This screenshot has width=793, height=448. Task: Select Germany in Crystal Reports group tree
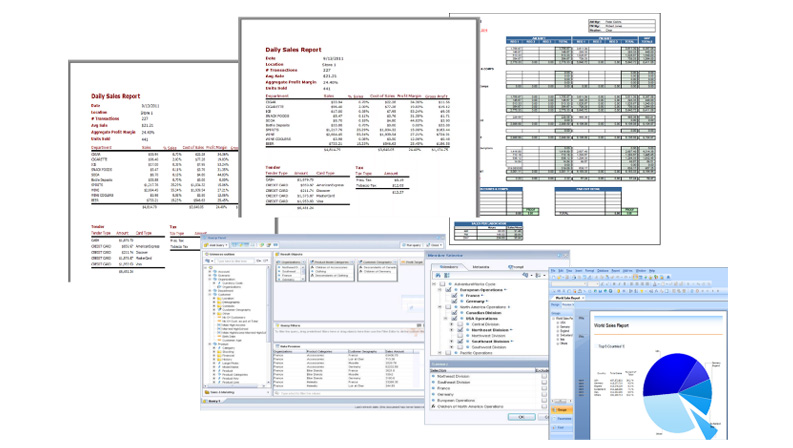click(x=565, y=327)
